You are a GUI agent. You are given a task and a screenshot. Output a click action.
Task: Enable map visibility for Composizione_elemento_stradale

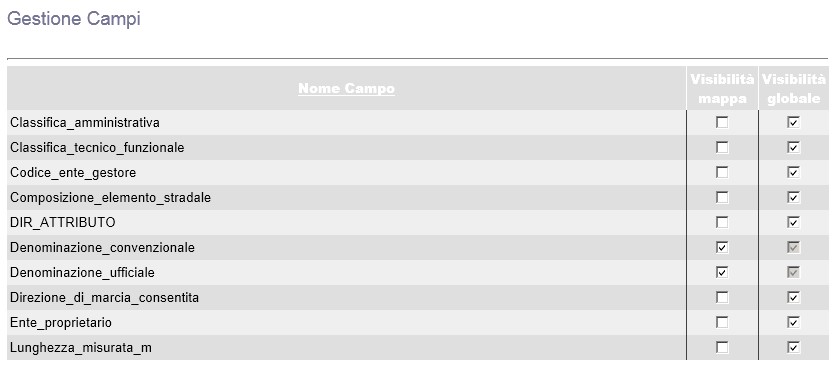(722, 198)
